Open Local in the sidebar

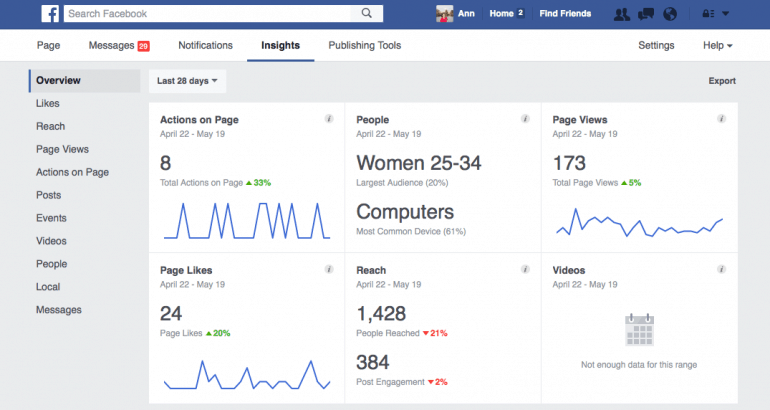(48, 287)
